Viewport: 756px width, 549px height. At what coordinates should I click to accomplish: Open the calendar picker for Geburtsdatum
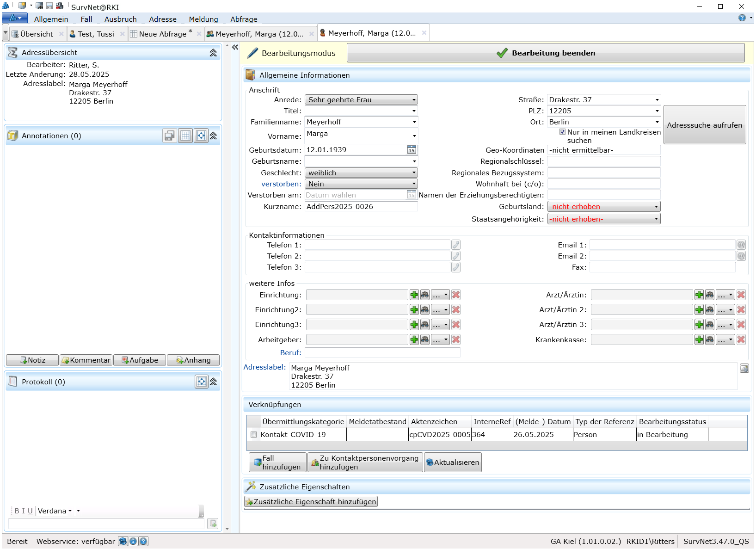click(x=412, y=150)
